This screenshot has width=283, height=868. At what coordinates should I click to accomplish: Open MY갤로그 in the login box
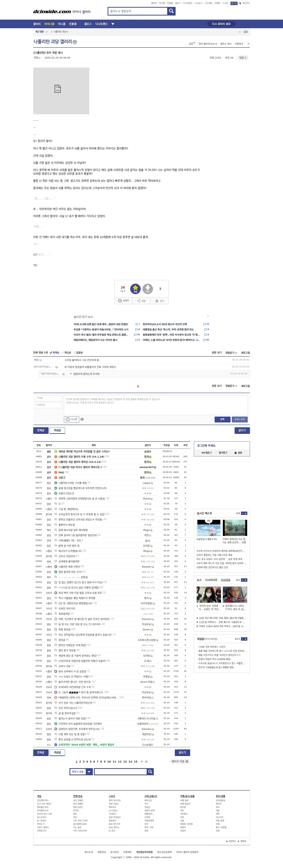tap(207, 453)
